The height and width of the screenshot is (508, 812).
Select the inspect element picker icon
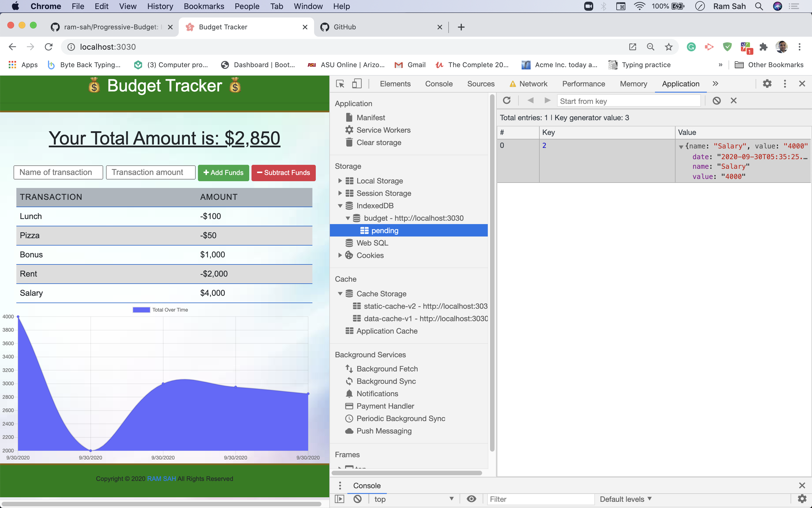(x=340, y=84)
